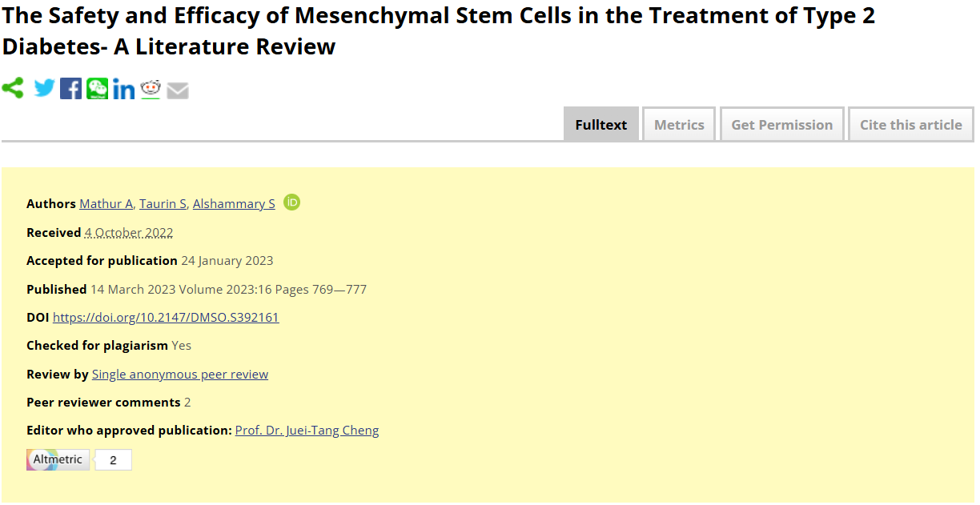Click the Altmetric badge

pyautogui.click(x=58, y=459)
